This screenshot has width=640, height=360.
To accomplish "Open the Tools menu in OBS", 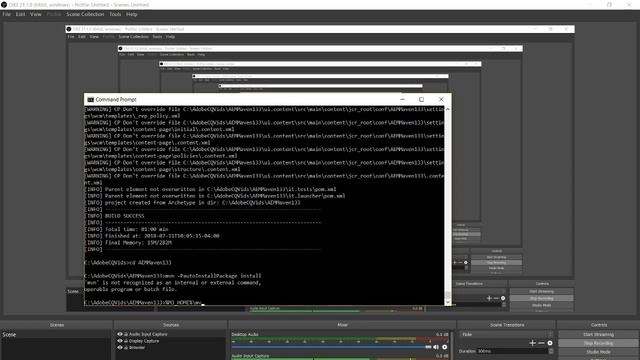I will click(115, 14).
